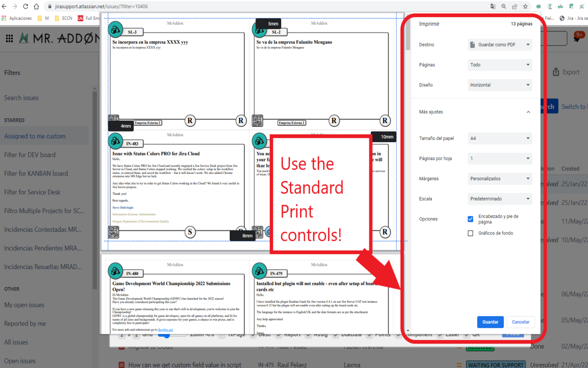Click the padlock icon beside the URL
588x368 pixels.
(50, 7)
